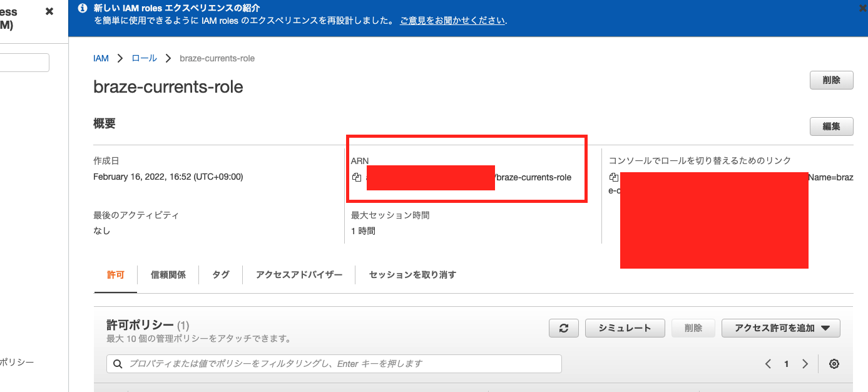The image size is (868, 392).
Task: Dismiss the new IAM roles announcement banner
Action: pyautogui.click(x=862, y=8)
